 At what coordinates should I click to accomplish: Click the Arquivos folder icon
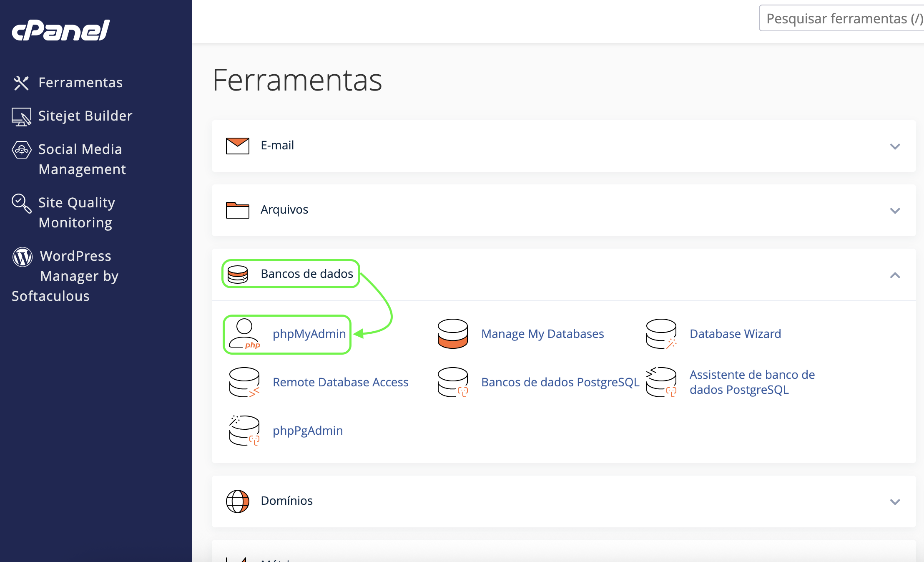point(238,210)
